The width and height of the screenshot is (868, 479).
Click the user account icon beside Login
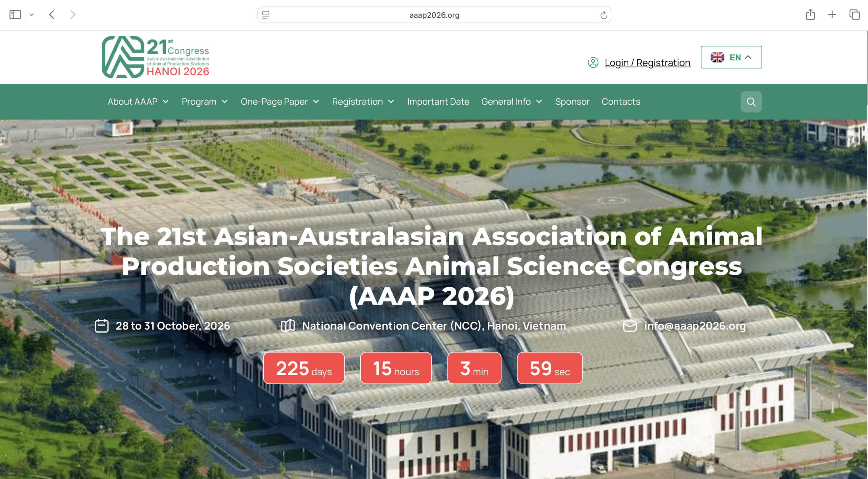[593, 63]
